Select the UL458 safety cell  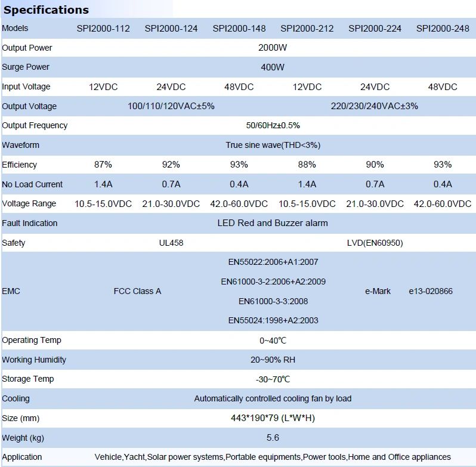(x=171, y=243)
